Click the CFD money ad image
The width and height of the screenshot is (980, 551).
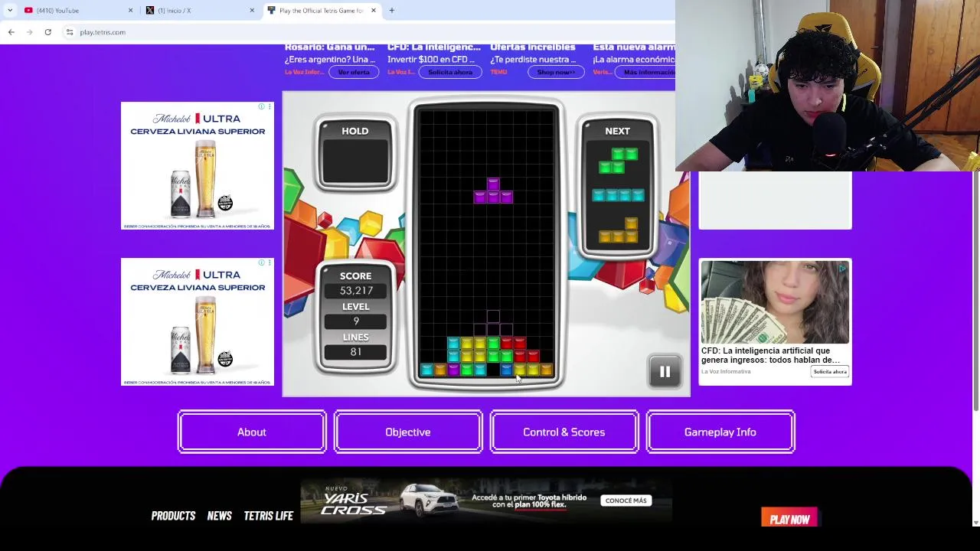pyautogui.click(x=775, y=302)
